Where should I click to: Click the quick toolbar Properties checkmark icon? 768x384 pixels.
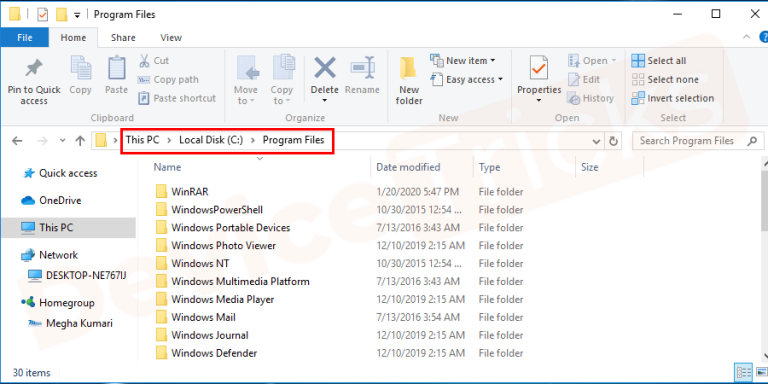[43, 15]
